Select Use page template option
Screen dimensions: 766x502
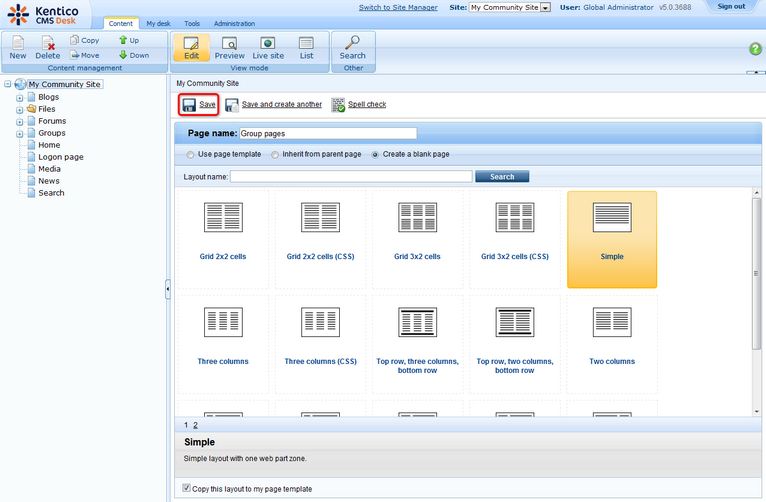pos(191,155)
